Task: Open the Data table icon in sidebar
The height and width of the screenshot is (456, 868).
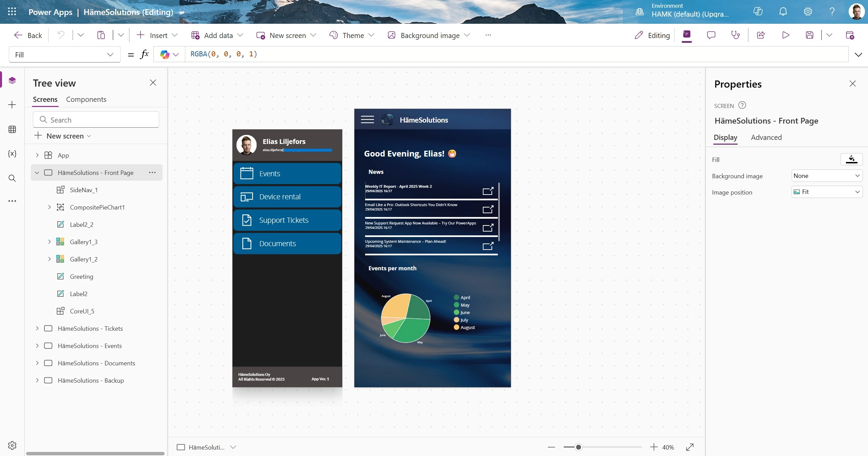Action: pos(12,129)
